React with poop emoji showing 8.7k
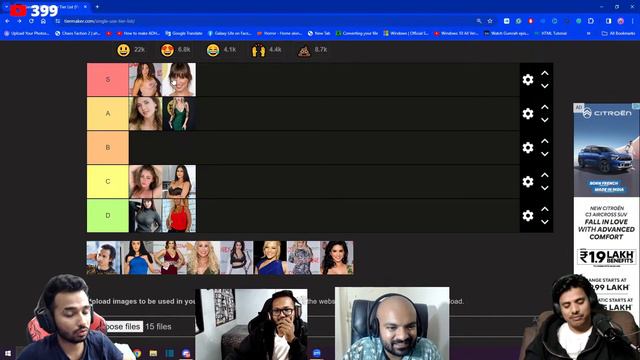640x360 pixels. (x=304, y=50)
